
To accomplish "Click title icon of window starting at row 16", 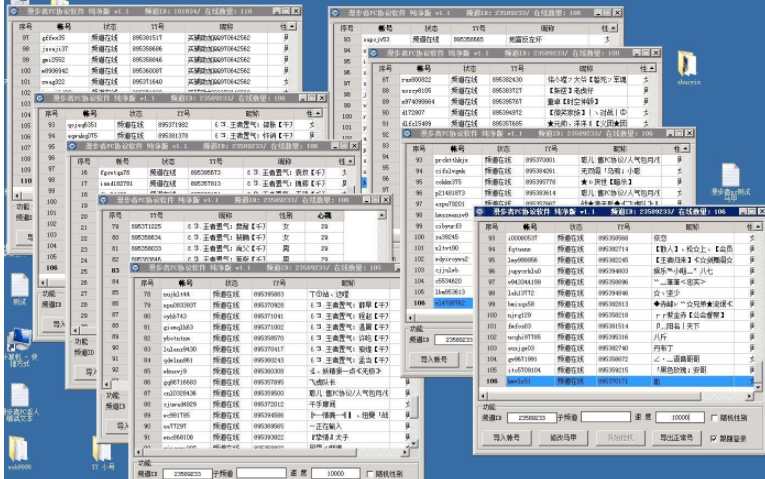I will [x=72, y=146].
